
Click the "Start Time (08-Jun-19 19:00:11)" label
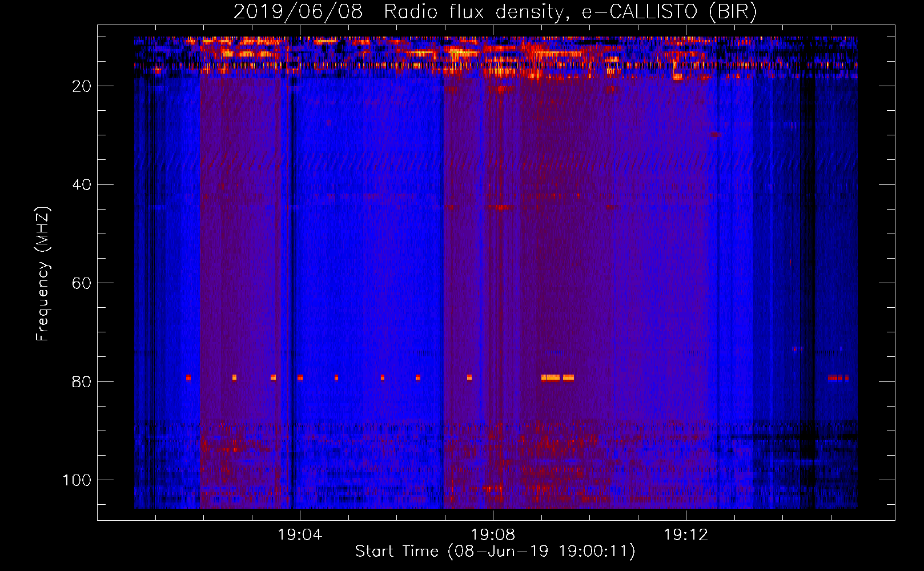(495, 551)
